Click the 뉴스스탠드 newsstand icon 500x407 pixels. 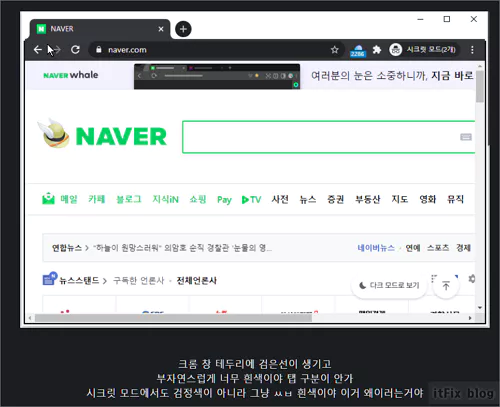click(50, 279)
